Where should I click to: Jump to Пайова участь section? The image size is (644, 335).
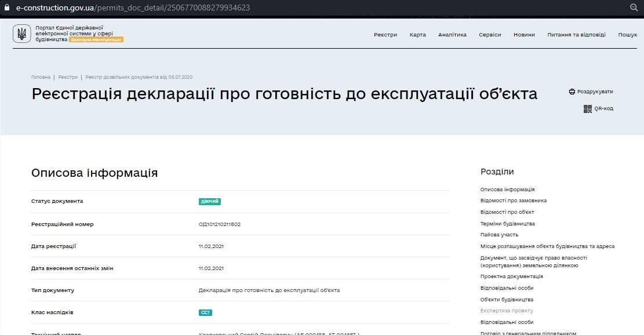click(499, 235)
